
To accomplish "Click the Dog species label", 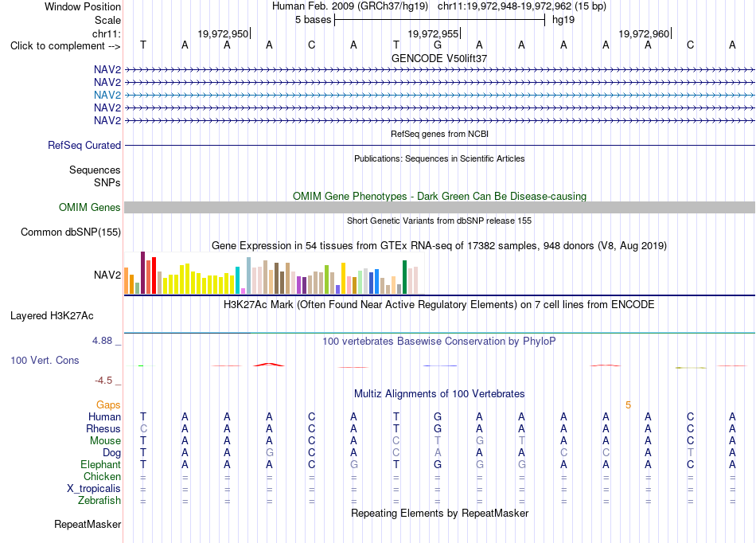I will point(111,453).
